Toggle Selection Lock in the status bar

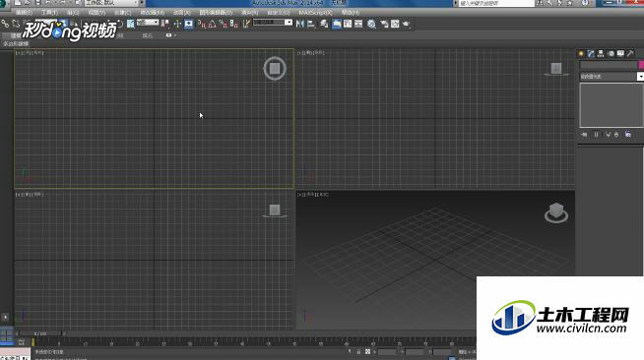click(358, 352)
